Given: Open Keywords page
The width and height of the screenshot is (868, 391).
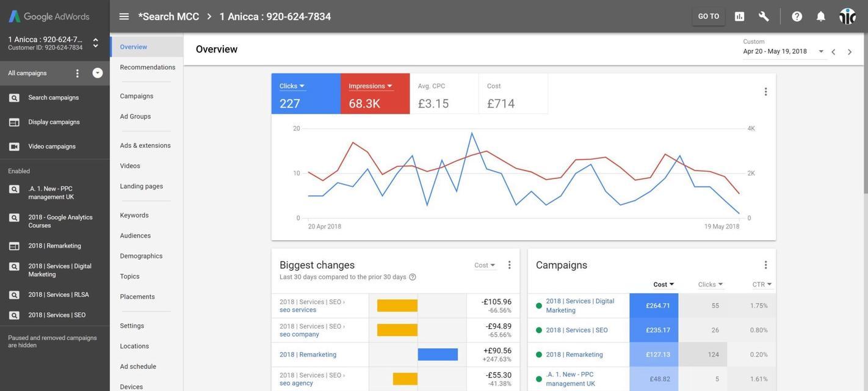Looking at the screenshot, I should tap(134, 216).
